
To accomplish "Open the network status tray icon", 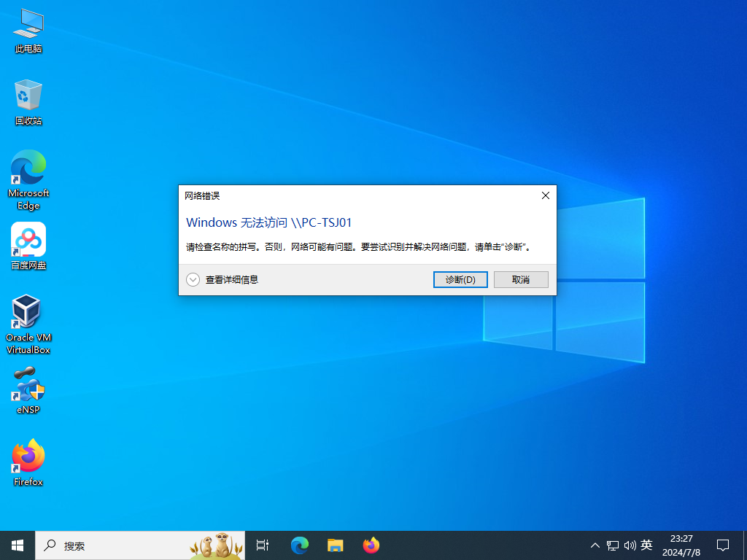I will pyautogui.click(x=613, y=545).
